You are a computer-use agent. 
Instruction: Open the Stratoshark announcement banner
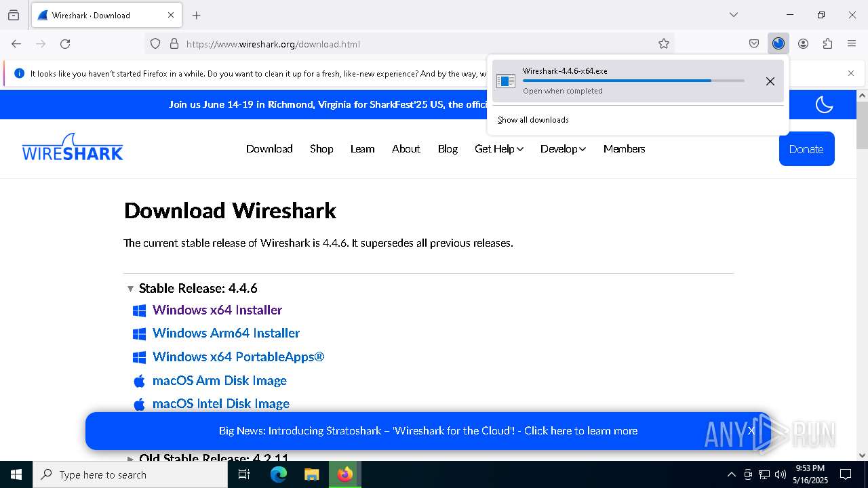click(x=428, y=430)
